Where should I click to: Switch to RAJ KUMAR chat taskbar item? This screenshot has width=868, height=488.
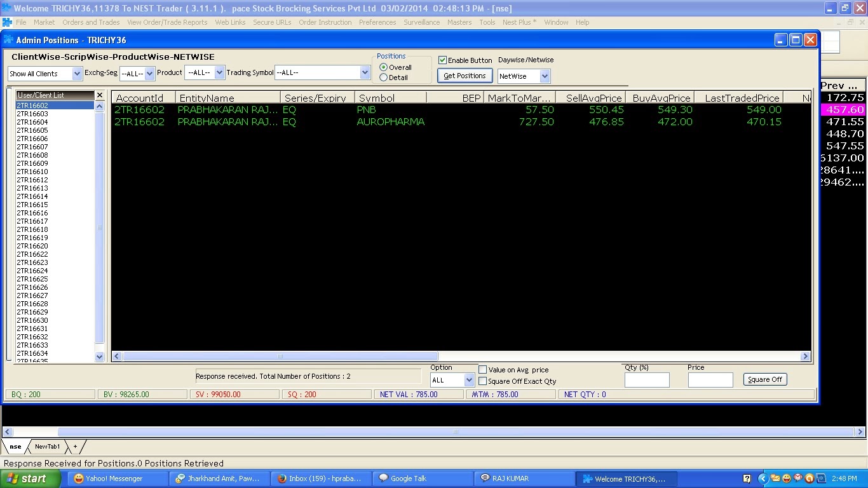[x=524, y=478]
